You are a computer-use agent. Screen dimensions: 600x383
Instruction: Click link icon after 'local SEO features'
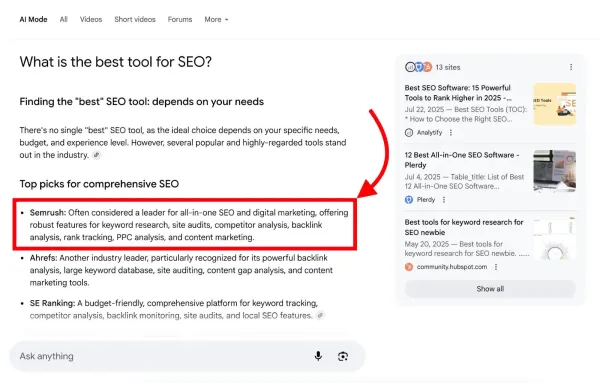click(x=320, y=316)
